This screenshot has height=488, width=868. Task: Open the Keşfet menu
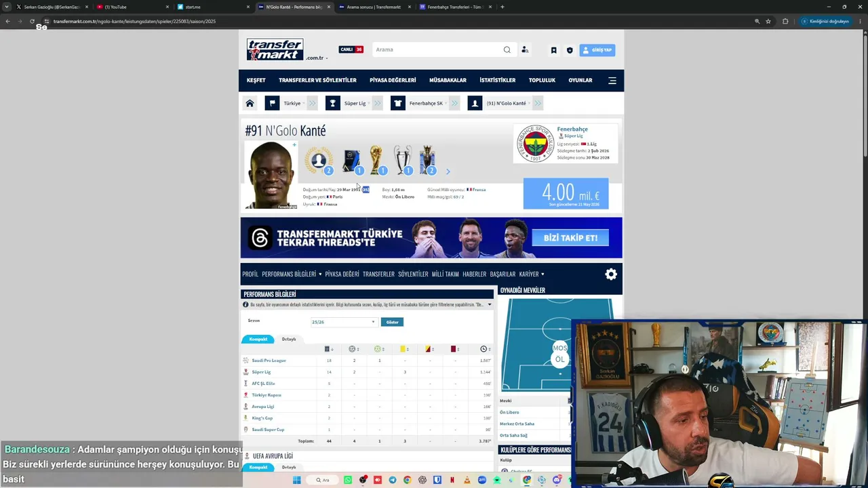[x=256, y=80]
